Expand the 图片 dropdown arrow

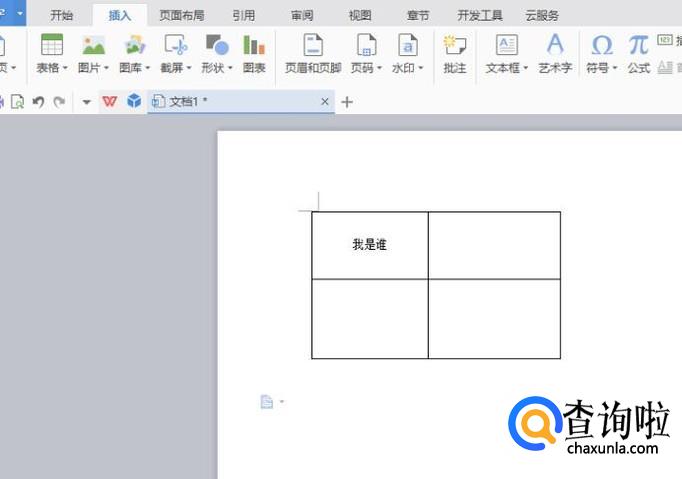(106, 68)
